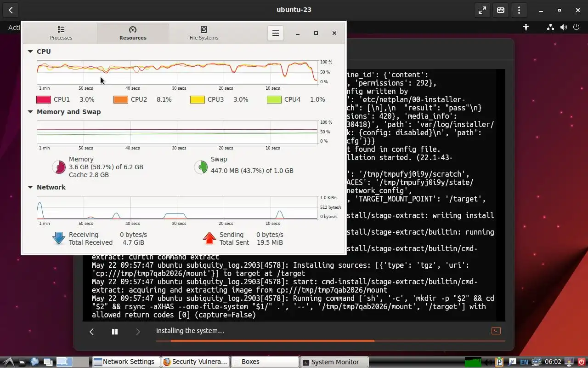Toggle the installer terminal log icon

pos(496,331)
